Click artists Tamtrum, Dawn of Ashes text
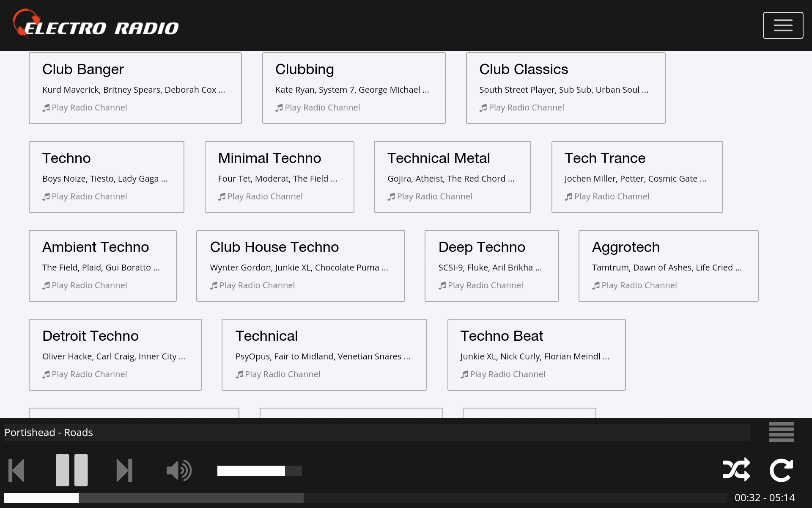 (x=667, y=268)
